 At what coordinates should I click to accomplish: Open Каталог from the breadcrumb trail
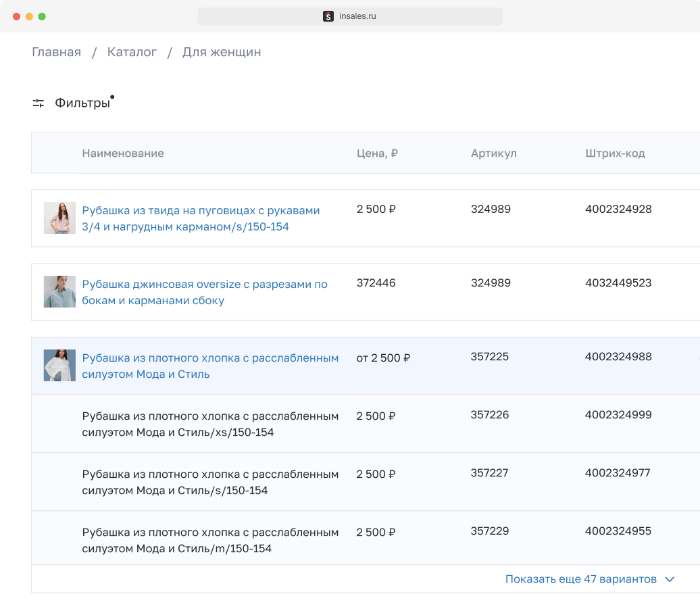[132, 51]
